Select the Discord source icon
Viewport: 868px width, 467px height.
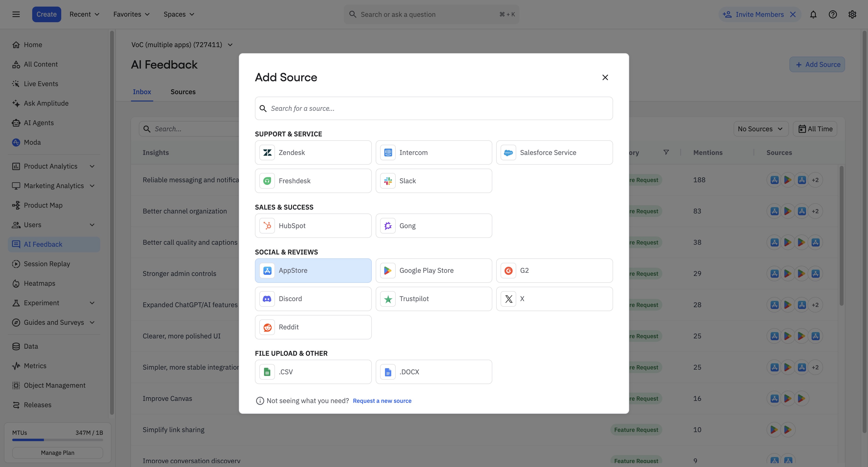point(267,299)
